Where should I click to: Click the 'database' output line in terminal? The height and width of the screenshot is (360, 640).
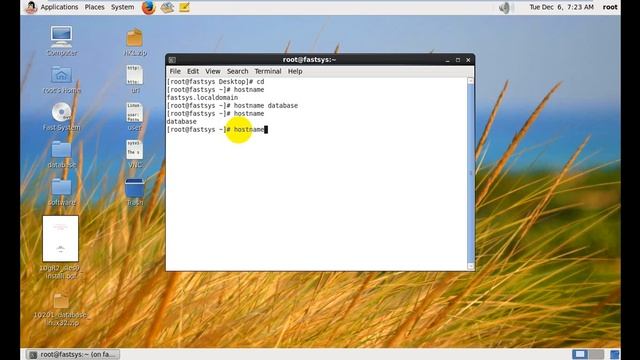pyautogui.click(x=181, y=122)
